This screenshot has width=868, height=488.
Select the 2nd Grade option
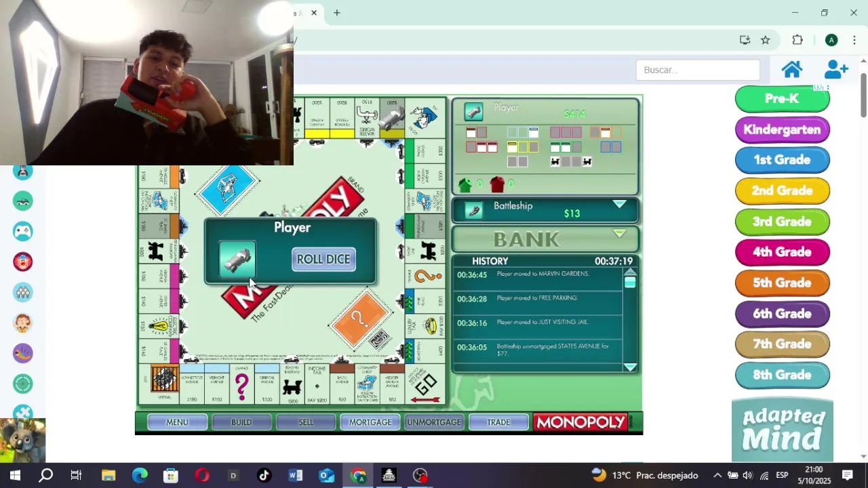tap(782, 191)
